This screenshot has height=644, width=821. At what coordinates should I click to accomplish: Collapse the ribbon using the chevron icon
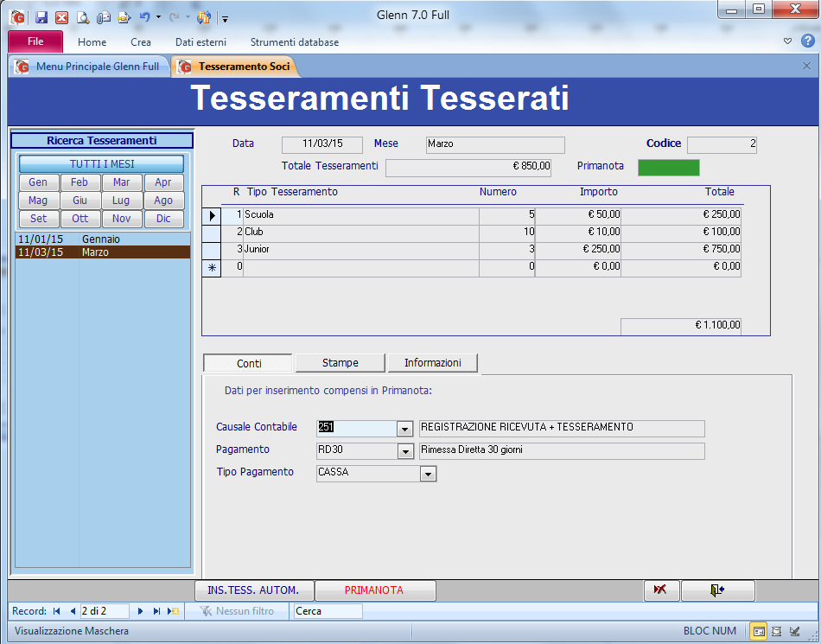pyautogui.click(x=787, y=41)
